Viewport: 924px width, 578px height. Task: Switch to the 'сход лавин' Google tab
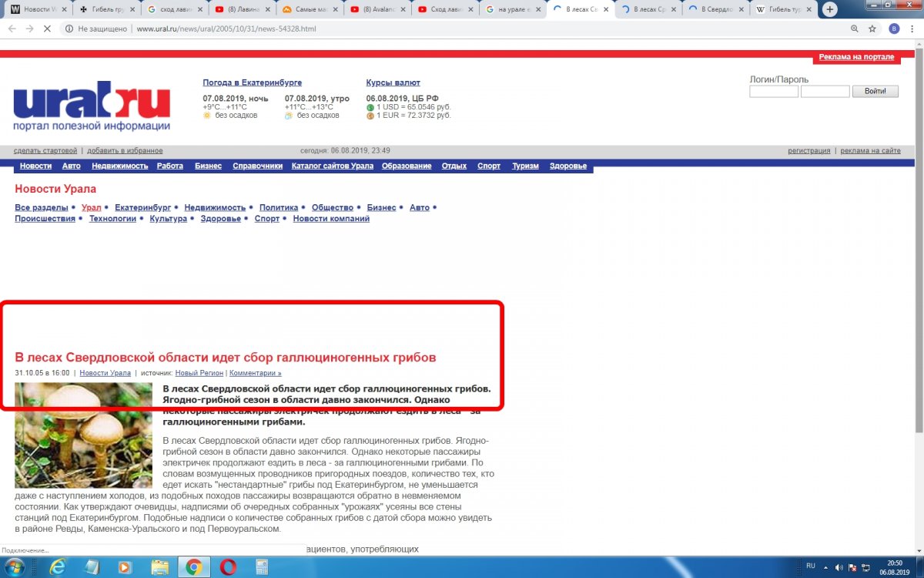point(175,9)
